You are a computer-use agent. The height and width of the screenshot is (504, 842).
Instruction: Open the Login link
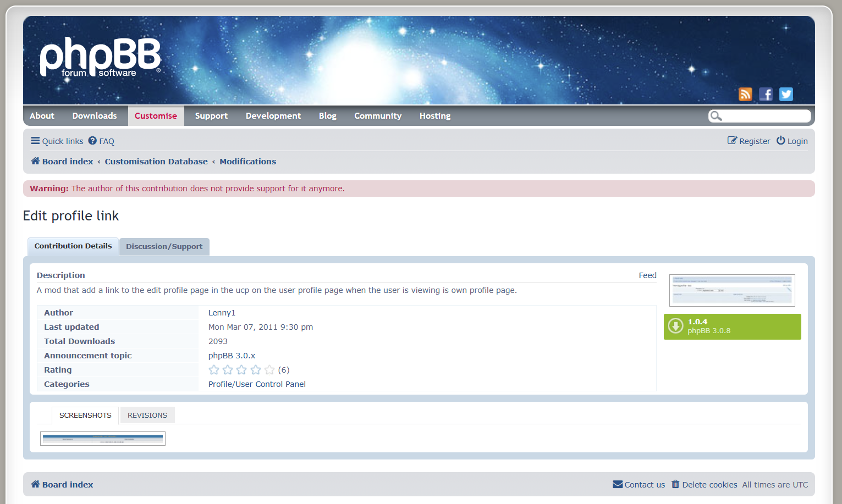coord(792,141)
